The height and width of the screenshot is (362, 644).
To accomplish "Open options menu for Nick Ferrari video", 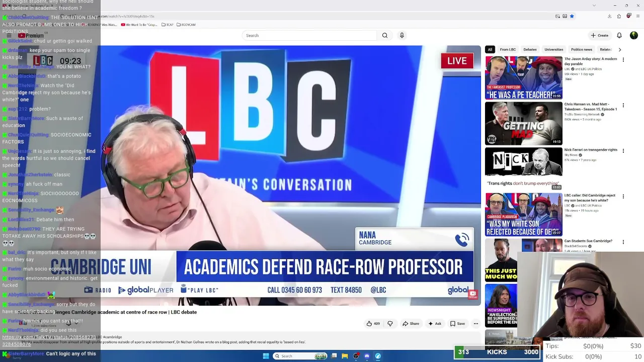I will pos(623,151).
